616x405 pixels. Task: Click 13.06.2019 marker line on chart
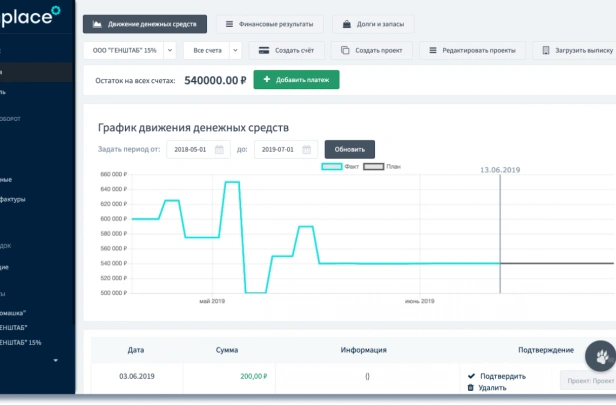(x=500, y=234)
